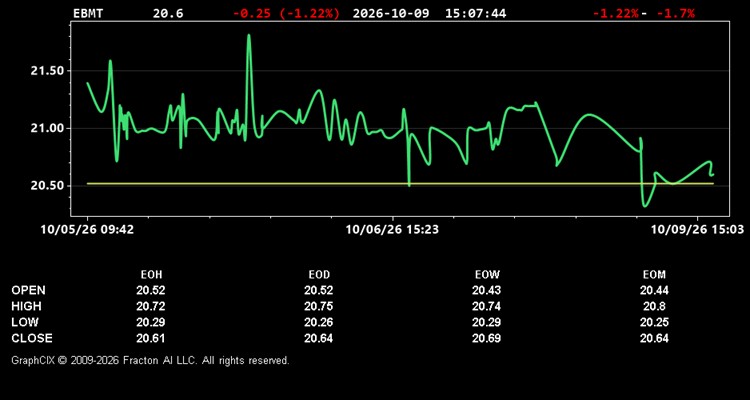Select the EOM close value 20.64
Image resolution: width=750 pixels, height=400 pixels.
(654, 338)
